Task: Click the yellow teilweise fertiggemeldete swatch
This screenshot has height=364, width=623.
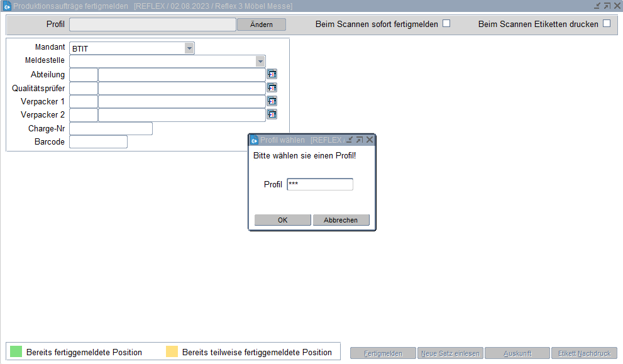Action: click(172, 352)
